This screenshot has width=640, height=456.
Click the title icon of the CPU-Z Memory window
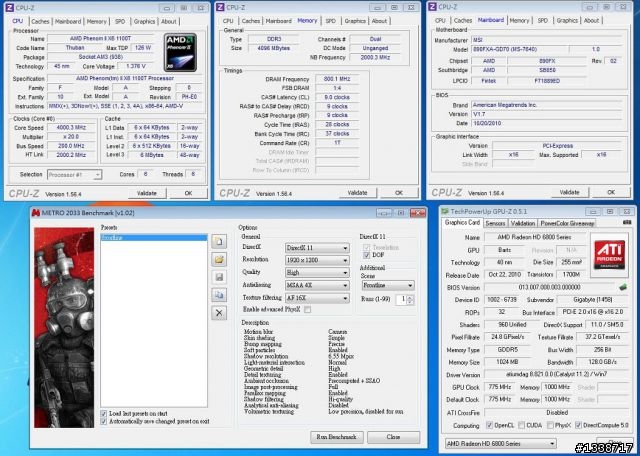point(220,7)
